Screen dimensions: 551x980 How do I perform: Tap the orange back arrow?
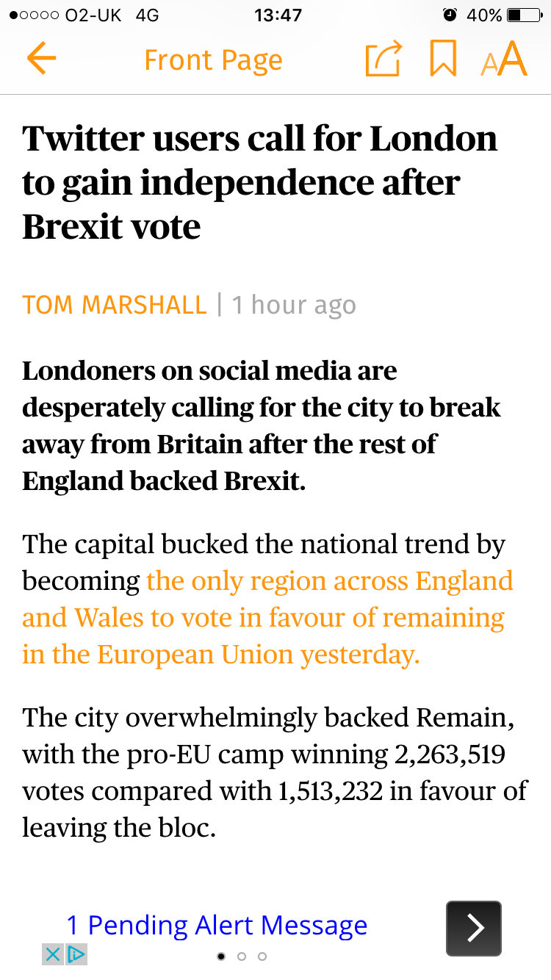tap(41, 59)
